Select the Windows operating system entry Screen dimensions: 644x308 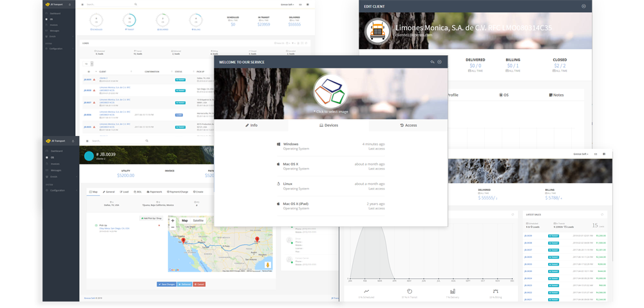pyautogui.click(x=330, y=146)
